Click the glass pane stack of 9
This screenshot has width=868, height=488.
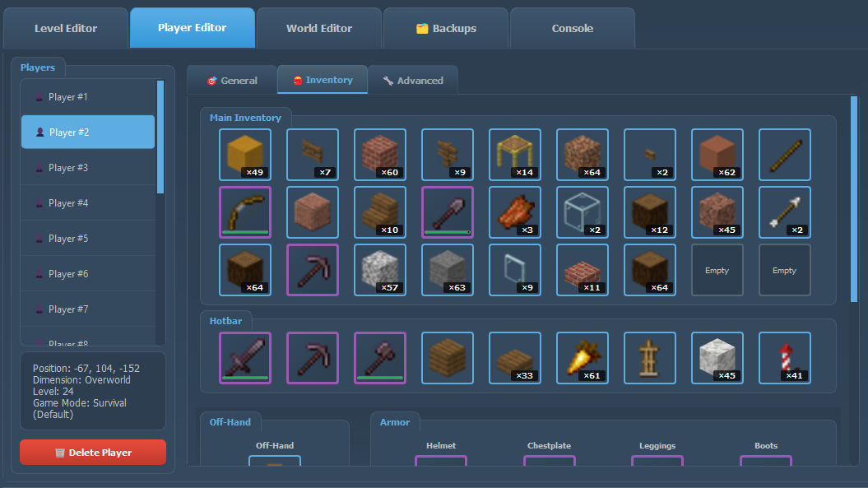(x=515, y=270)
